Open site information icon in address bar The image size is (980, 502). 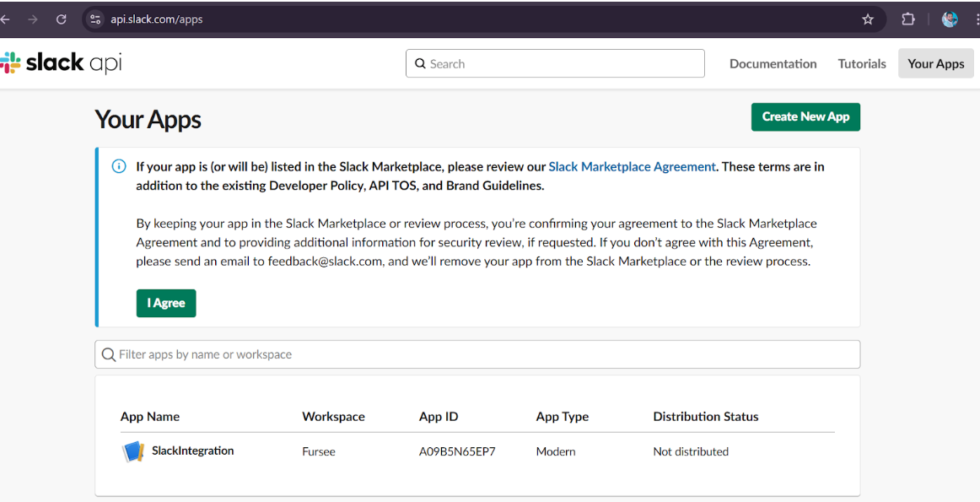[x=95, y=19]
